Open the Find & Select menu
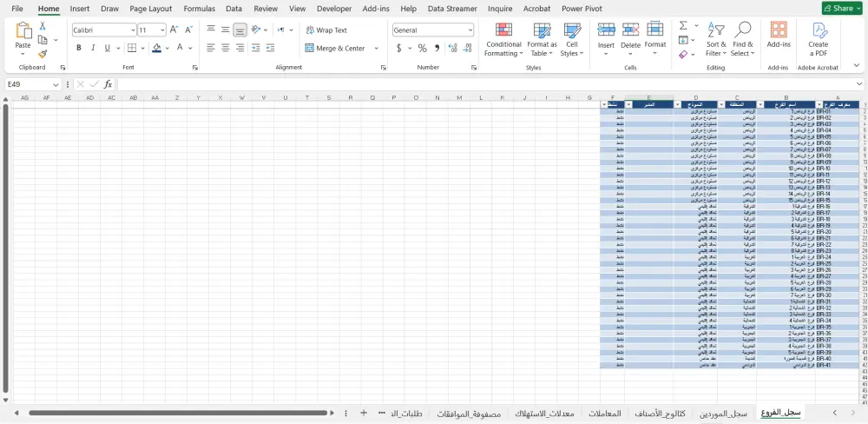 pyautogui.click(x=743, y=39)
